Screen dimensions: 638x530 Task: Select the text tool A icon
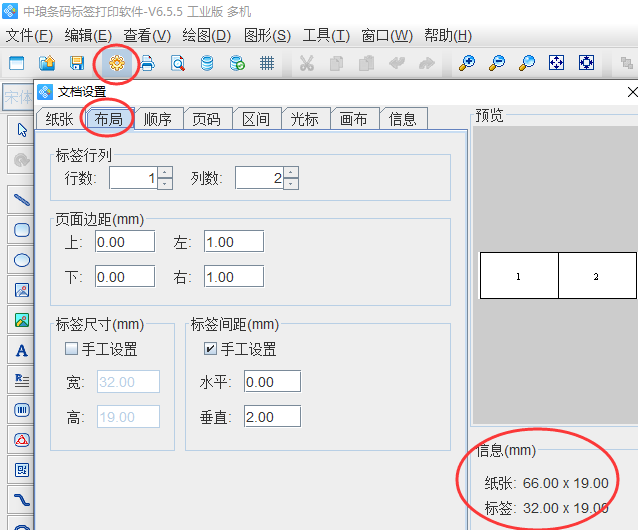click(21, 350)
